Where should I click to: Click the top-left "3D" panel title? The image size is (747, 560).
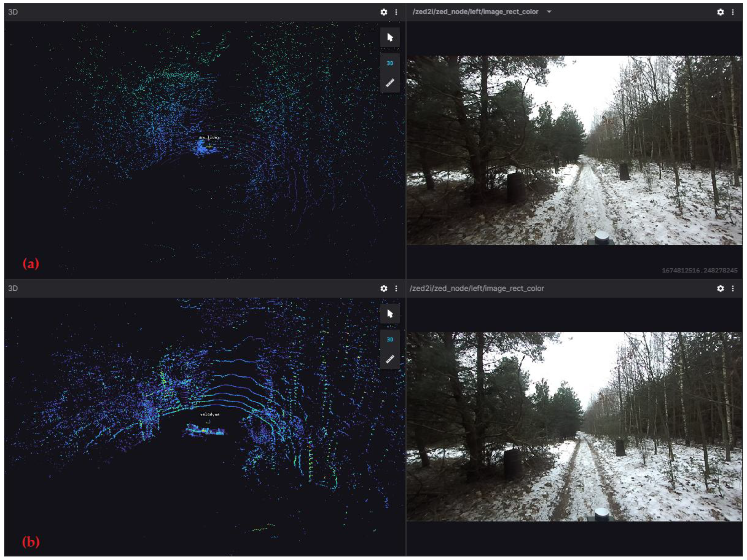coord(13,12)
